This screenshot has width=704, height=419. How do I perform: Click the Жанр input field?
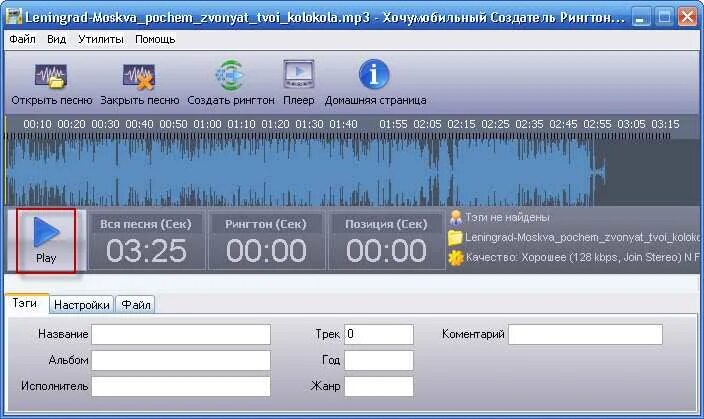coord(379,387)
